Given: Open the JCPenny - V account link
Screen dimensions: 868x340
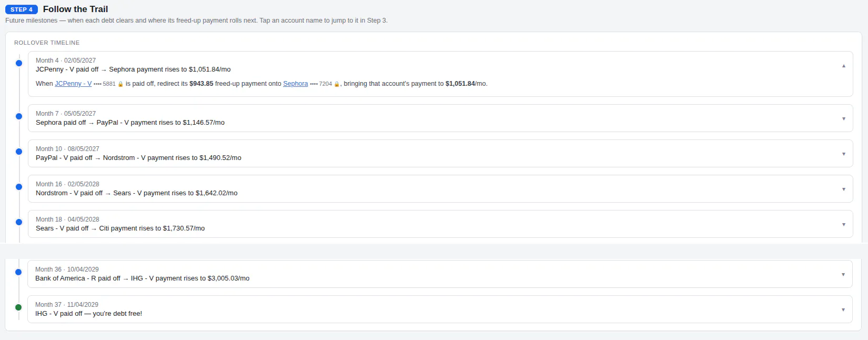Looking at the screenshot, I should point(73,84).
